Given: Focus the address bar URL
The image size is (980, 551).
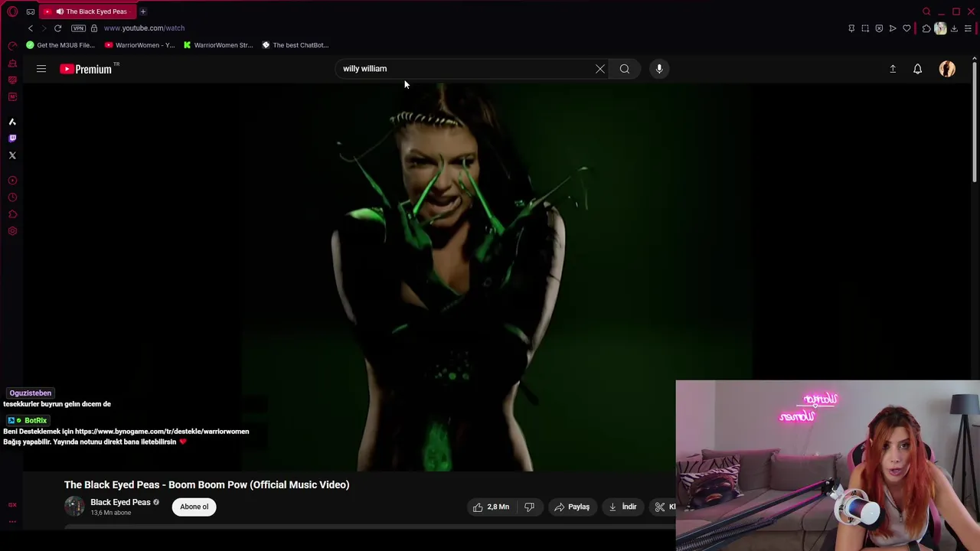Looking at the screenshot, I should 144,28.
